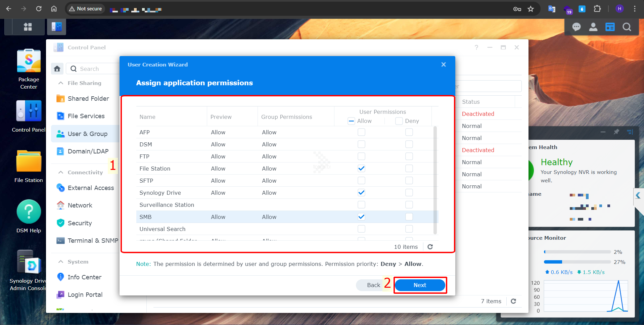Click the Next button
This screenshot has width=644, height=325.
pyautogui.click(x=420, y=285)
